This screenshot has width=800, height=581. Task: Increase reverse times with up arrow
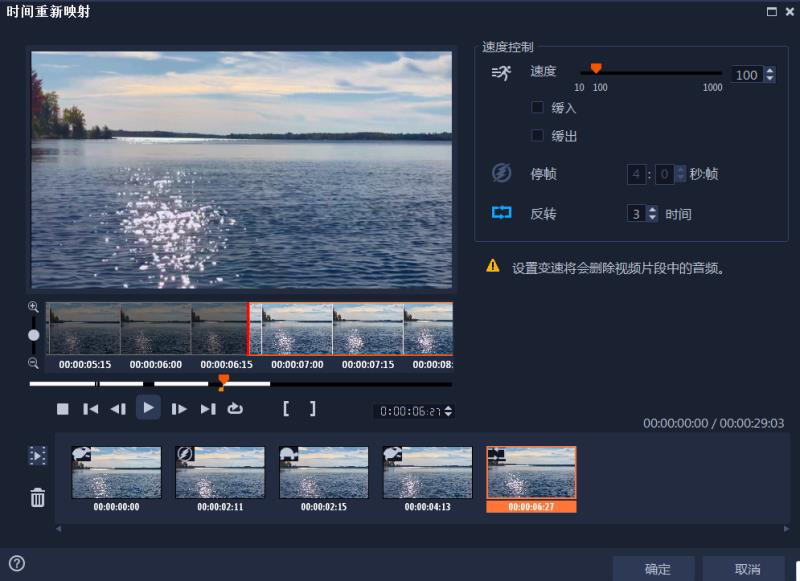click(x=652, y=209)
